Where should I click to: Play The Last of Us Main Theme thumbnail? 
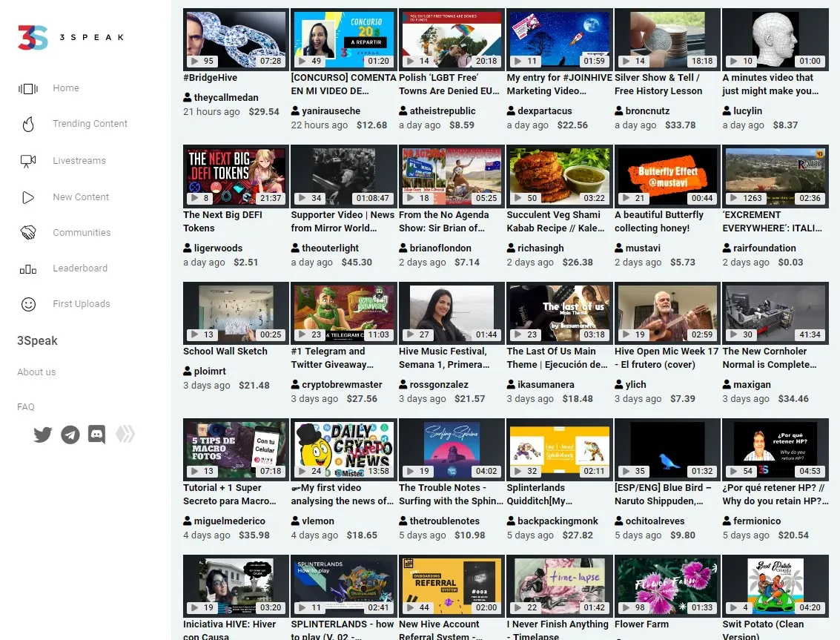click(559, 312)
